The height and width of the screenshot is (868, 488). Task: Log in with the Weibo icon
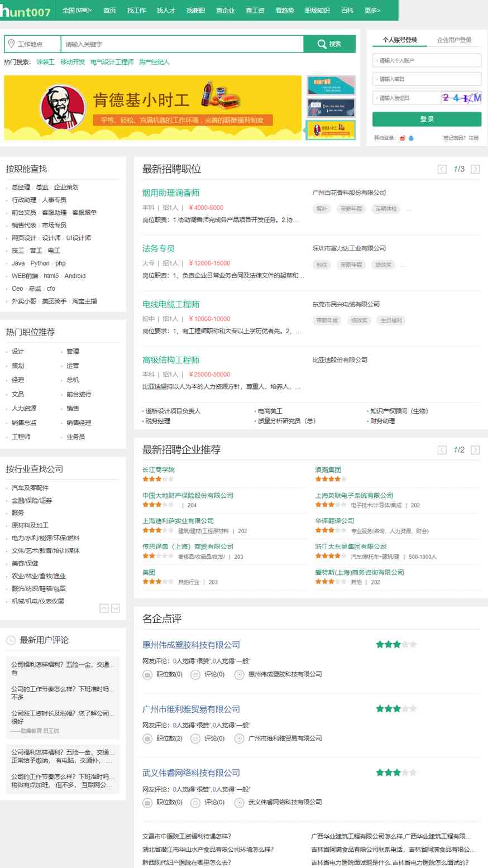coord(402,138)
